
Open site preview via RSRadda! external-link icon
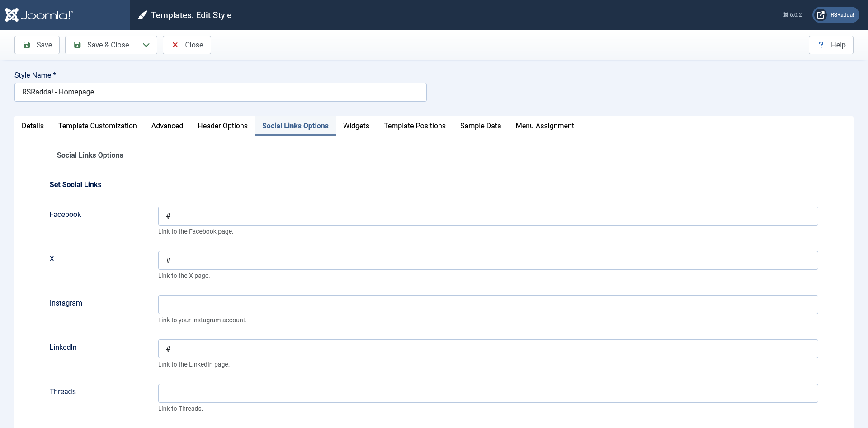coord(821,15)
